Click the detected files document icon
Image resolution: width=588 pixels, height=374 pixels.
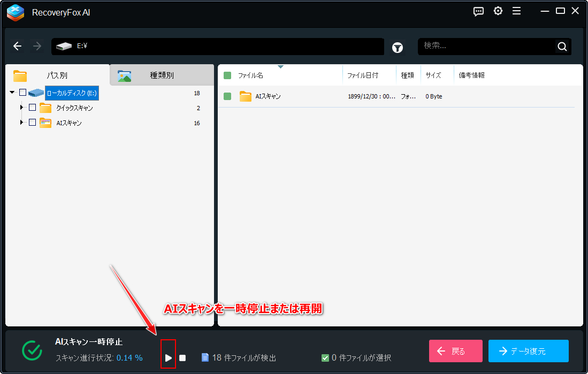(x=205, y=357)
